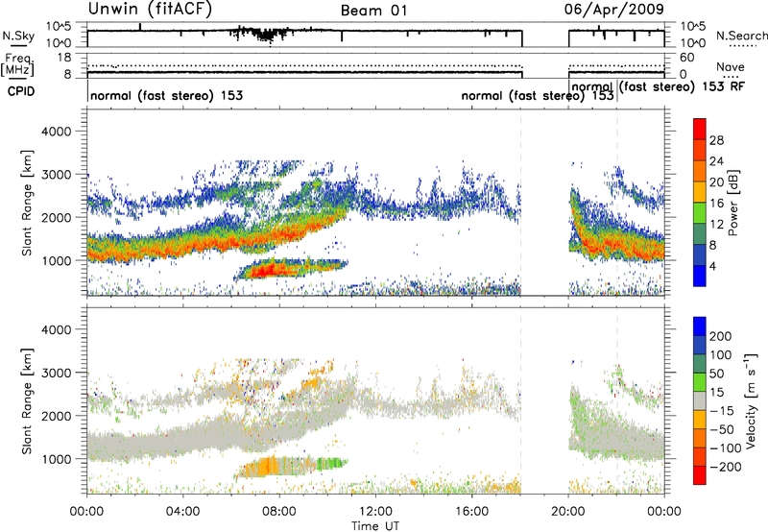Click the '28' power scale value
Screen dimensions: 768x532
tap(716, 140)
